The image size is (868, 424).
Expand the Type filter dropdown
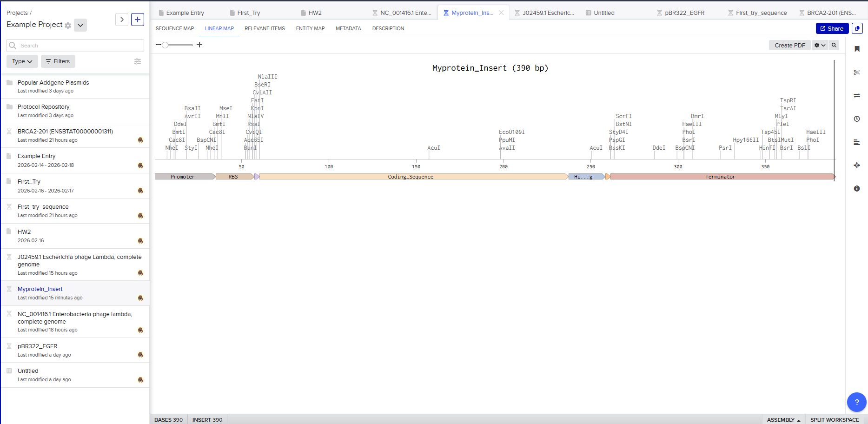pyautogui.click(x=22, y=61)
